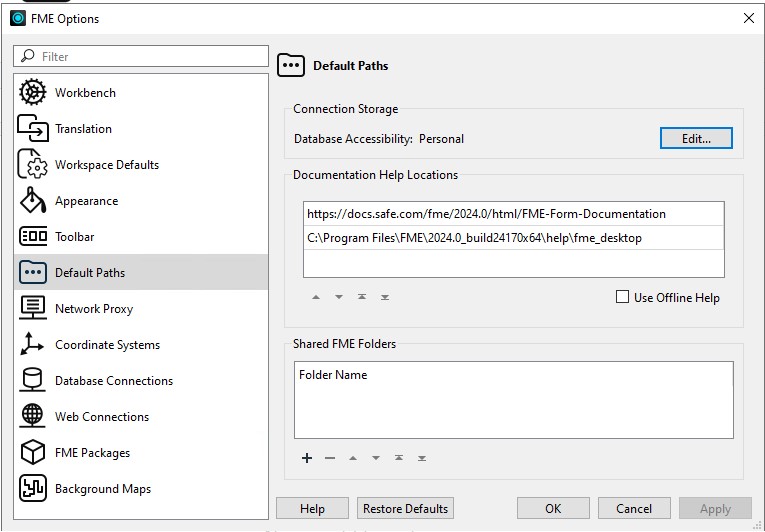Add a shared FME folder with plus
This screenshot has width=765, height=532.
tap(307, 458)
